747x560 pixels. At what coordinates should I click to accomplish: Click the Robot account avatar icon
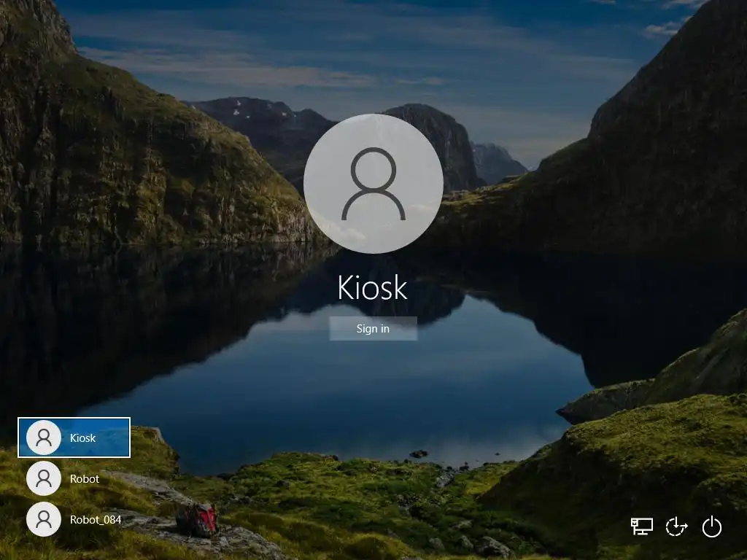click(44, 478)
